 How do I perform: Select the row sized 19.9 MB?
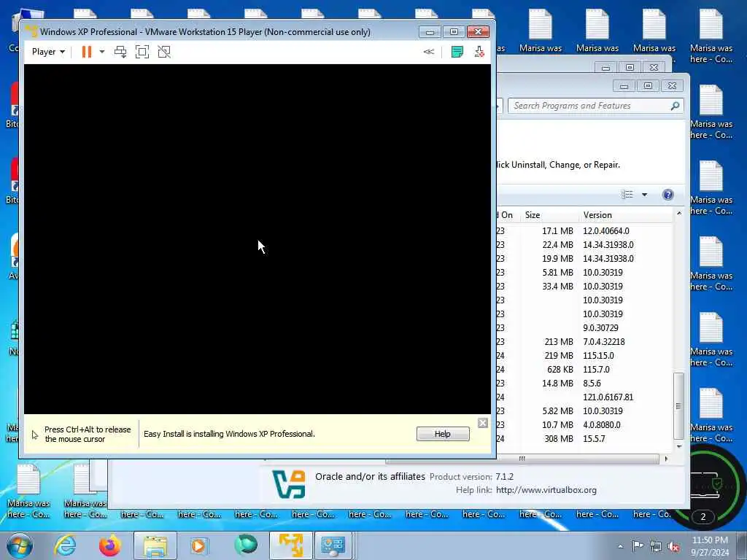coord(584,259)
